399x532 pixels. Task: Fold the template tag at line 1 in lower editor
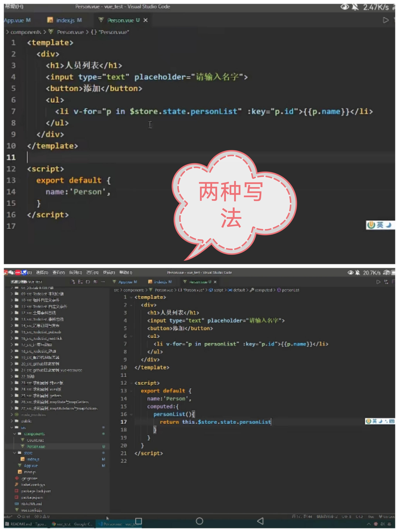[x=131, y=297]
